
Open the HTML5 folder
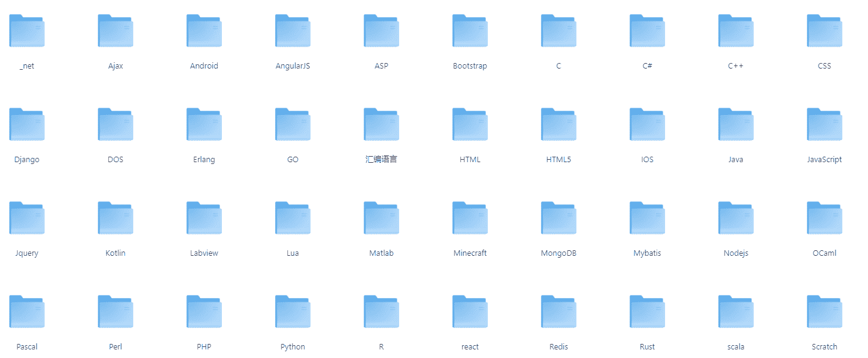click(559, 125)
